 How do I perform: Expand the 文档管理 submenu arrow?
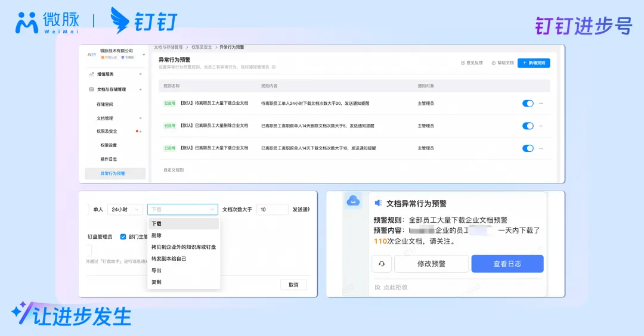pos(141,118)
